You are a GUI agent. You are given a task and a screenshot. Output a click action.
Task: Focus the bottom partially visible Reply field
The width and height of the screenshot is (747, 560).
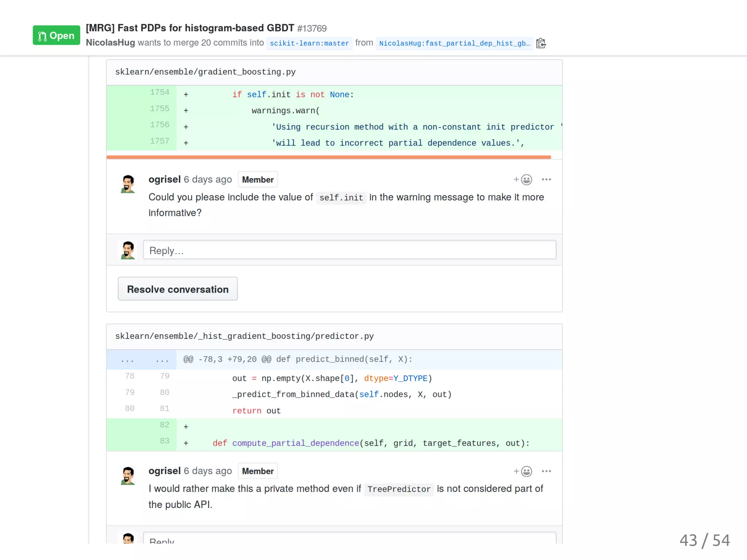(x=349, y=539)
